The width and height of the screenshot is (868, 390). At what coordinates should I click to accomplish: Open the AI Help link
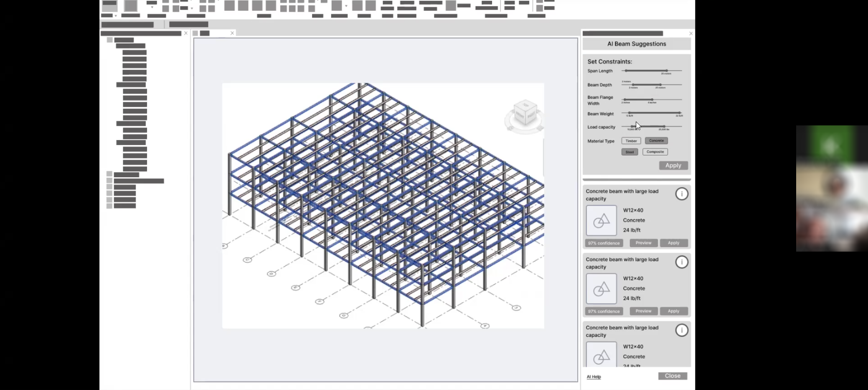[x=594, y=377]
